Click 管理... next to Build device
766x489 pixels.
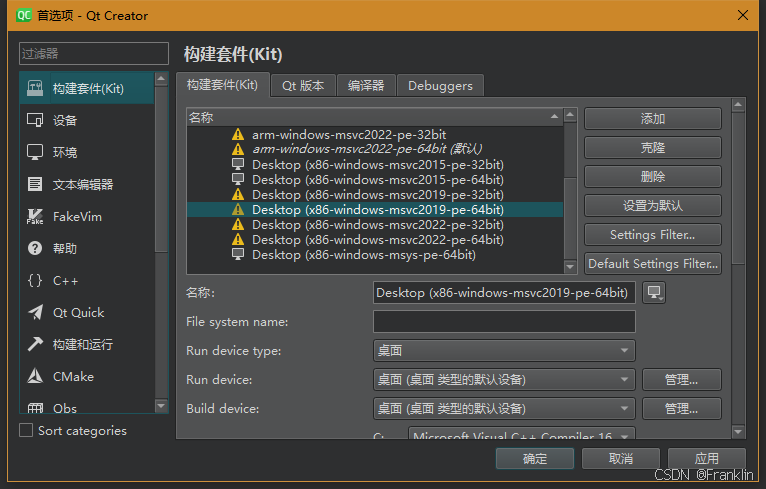(681, 408)
